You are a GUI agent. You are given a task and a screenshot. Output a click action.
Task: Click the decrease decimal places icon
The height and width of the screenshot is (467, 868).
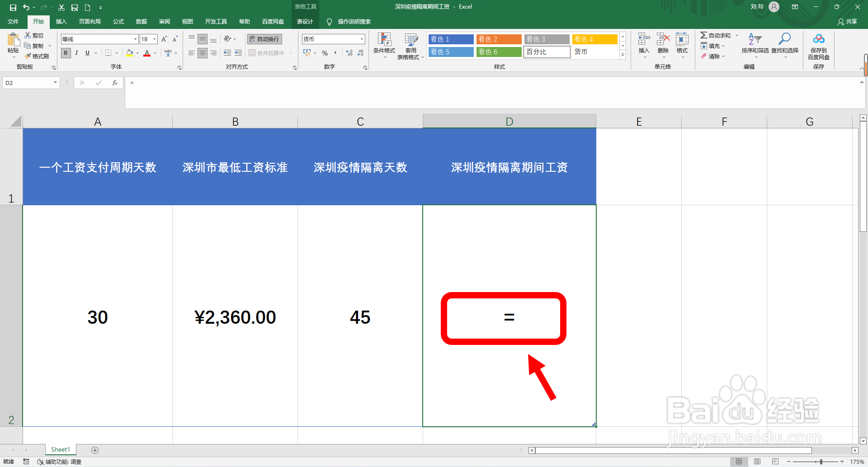tap(360, 53)
